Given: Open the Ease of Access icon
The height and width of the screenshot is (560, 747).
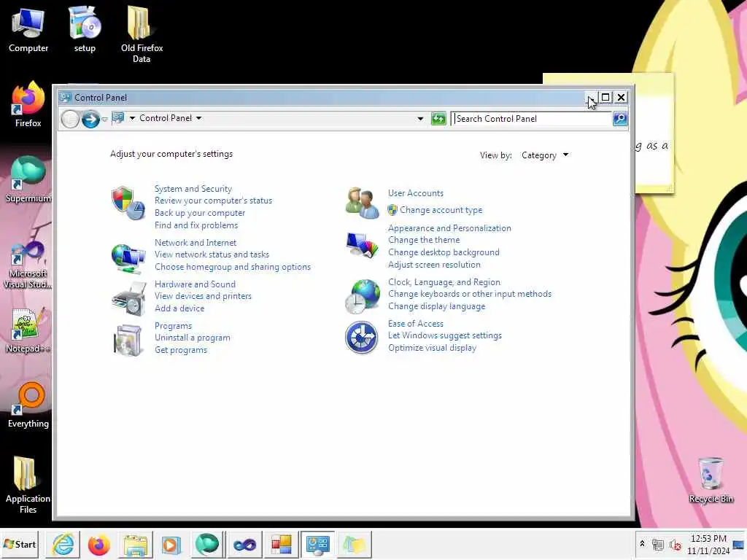Looking at the screenshot, I should [362, 337].
